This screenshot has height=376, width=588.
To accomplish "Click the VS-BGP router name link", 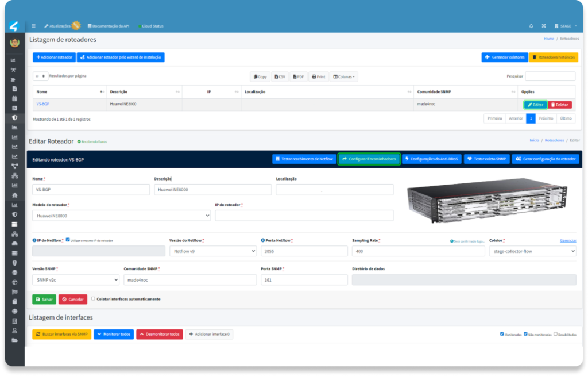I will click(x=42, y=104).
